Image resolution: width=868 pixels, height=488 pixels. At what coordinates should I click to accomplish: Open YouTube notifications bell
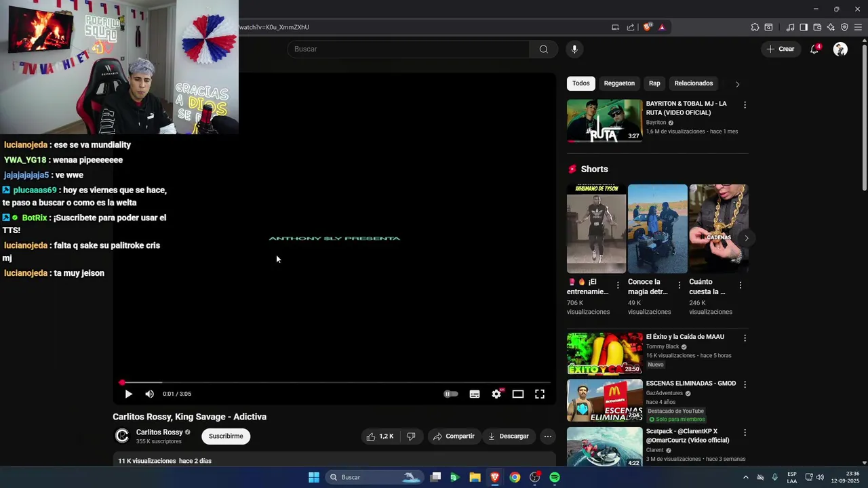(x=815, y=49)
